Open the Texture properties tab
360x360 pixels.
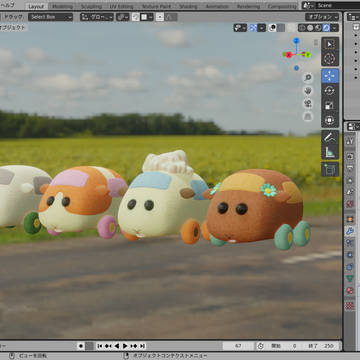click(350, 305)
